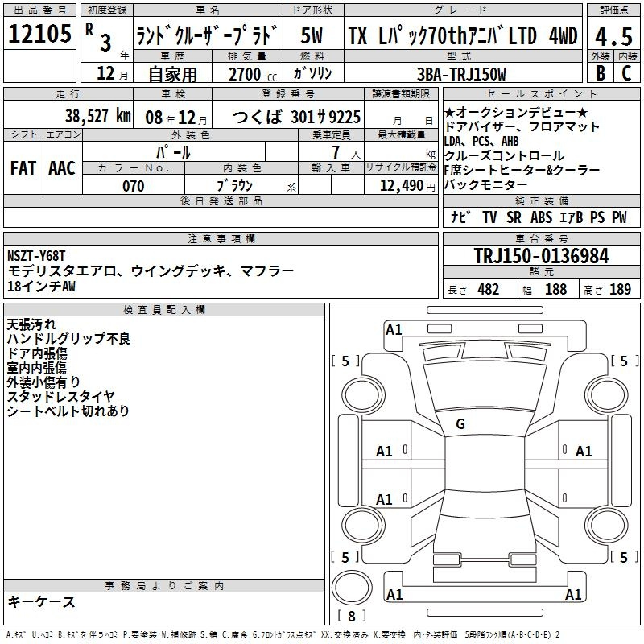This screenshot has width=644, height=644.
Task: Click the セールスポイント header
Action: [541, 94]
